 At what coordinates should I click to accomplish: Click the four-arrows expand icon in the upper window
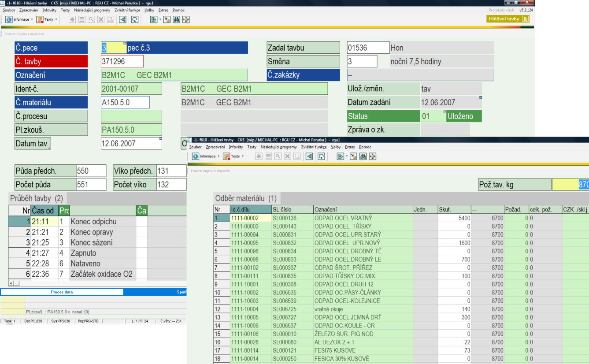186,19
